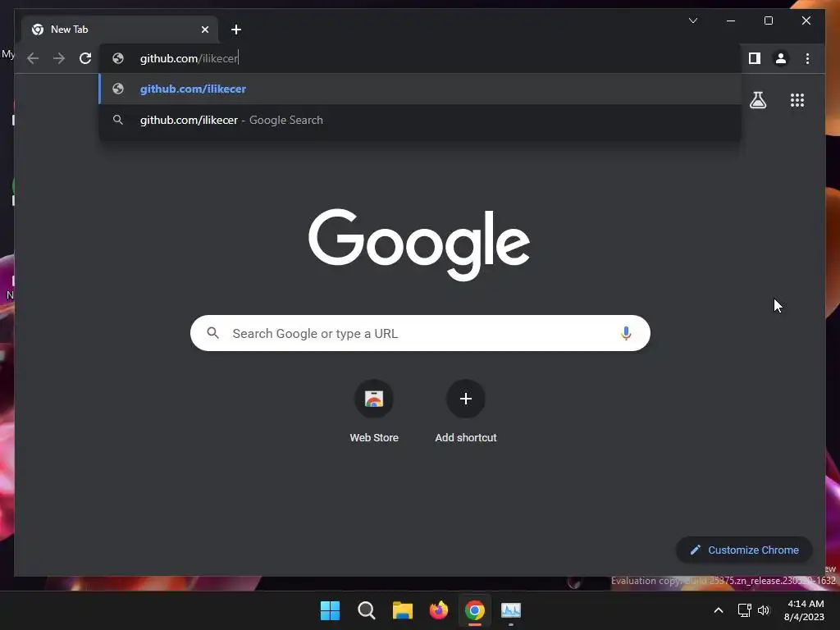Open the Google apps grid
This screenshot has height=630, width=840.
[797, 100]
